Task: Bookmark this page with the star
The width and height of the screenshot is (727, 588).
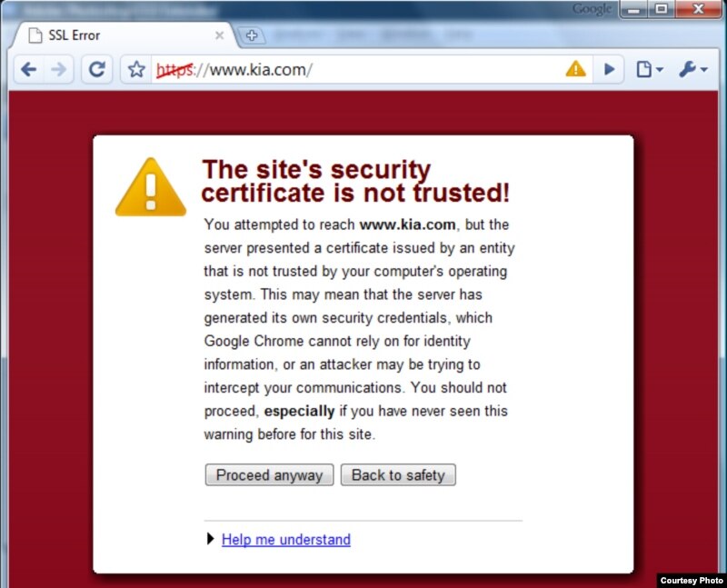Action: coord(136,70)
